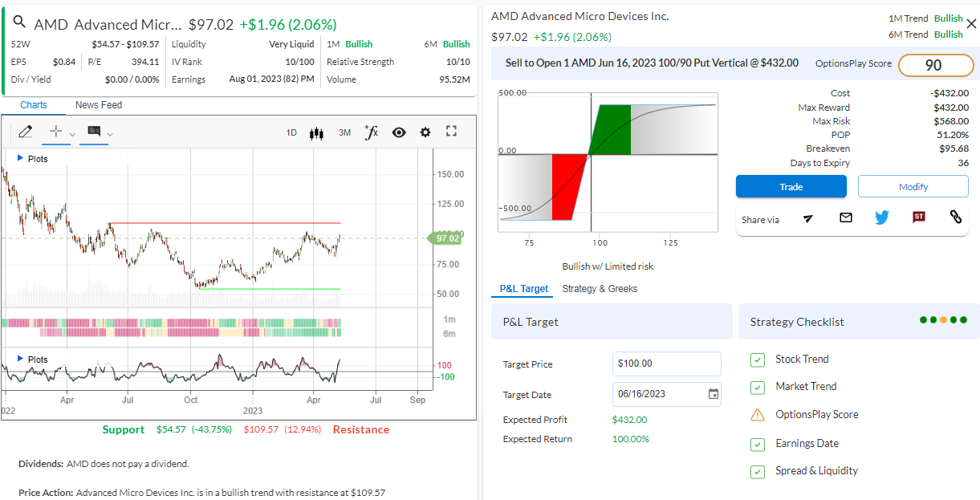Viewport: 980px width, 500px height.
Task: Copy the trade share link
Action: pyautogui.click(x=956, y=217)
